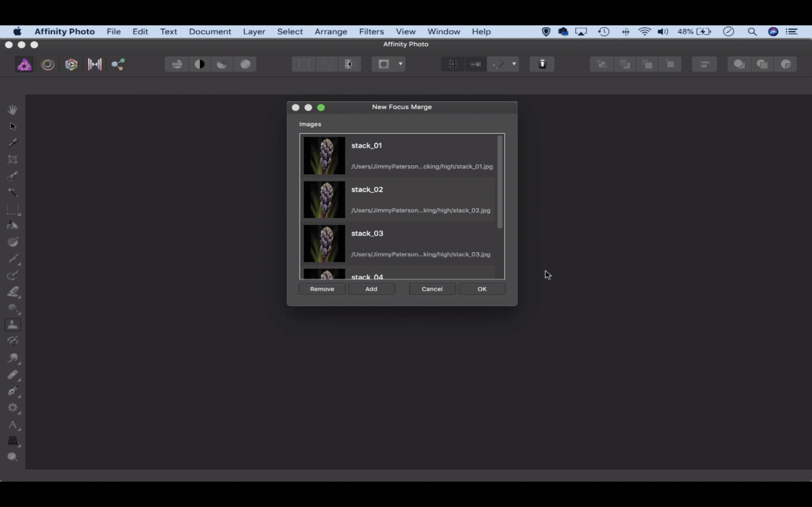The width and height of the screenshot is (812, 507).
Task: Open the Export Persona share icon
Action: click(x=118, y=65)
